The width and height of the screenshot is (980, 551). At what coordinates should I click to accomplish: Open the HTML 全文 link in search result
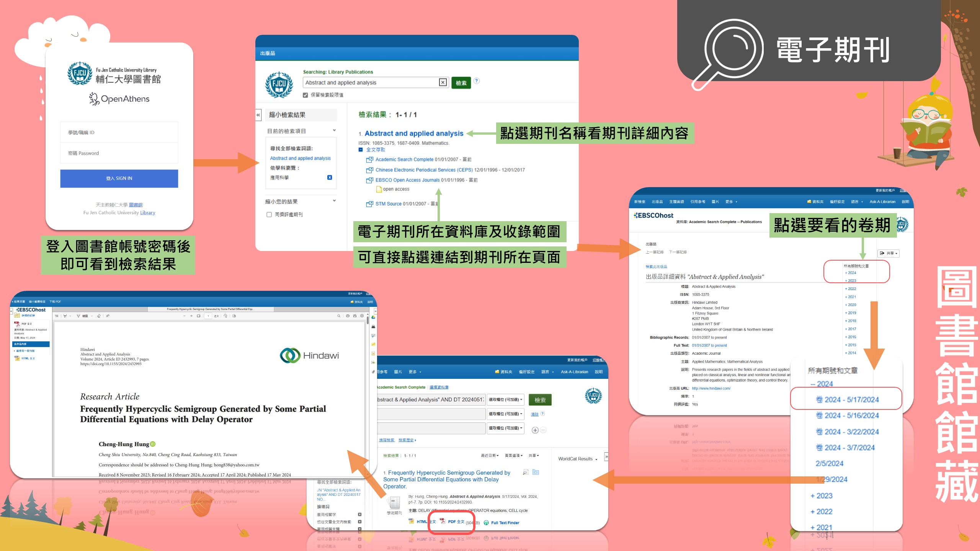pos(426,522)
